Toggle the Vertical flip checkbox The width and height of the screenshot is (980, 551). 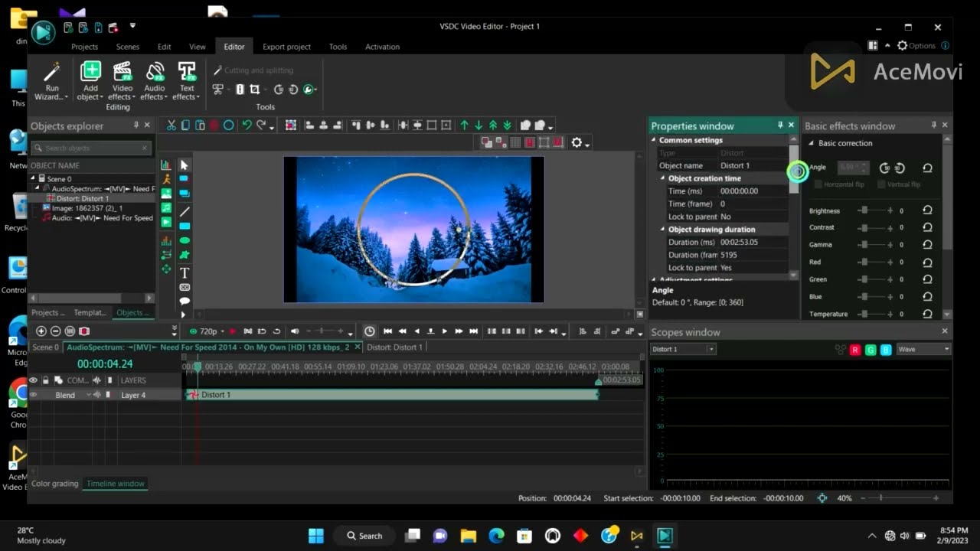881,184
